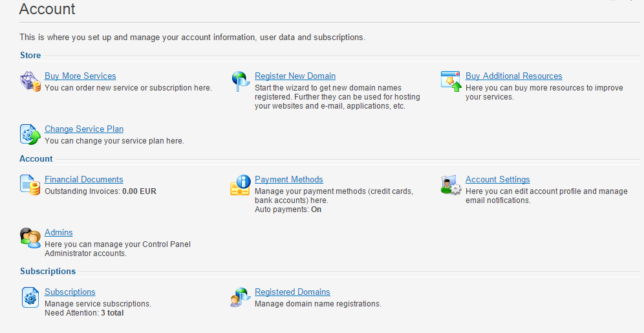Click the Subscriptions gear document icon
Screen dimensions: 644x333
pos(30,297)
